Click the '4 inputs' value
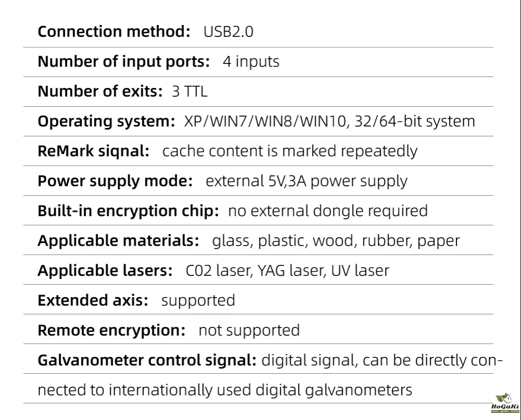 click(x=251, y=61)
